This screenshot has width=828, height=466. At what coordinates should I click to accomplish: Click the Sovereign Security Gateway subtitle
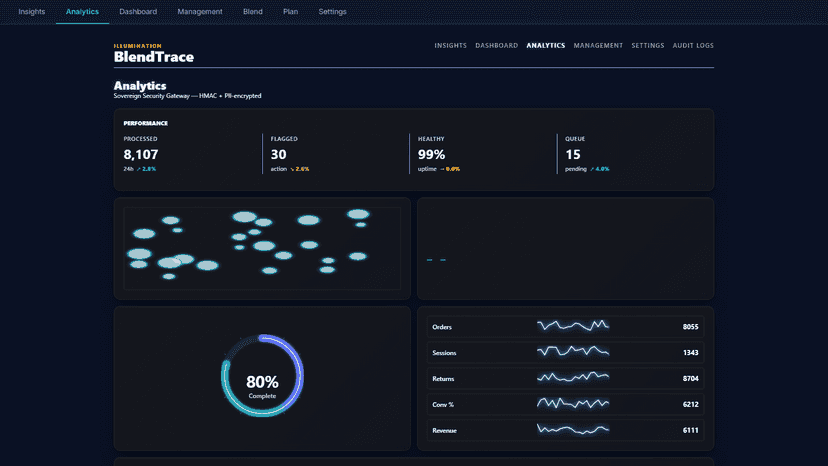pyautogui.click(x=187, y=96)
